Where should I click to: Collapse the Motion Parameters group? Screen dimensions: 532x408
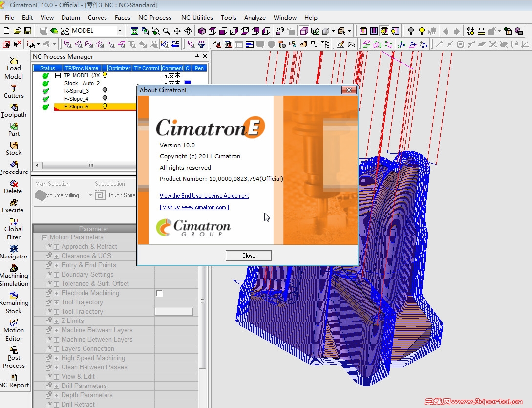tap(44, 237)
